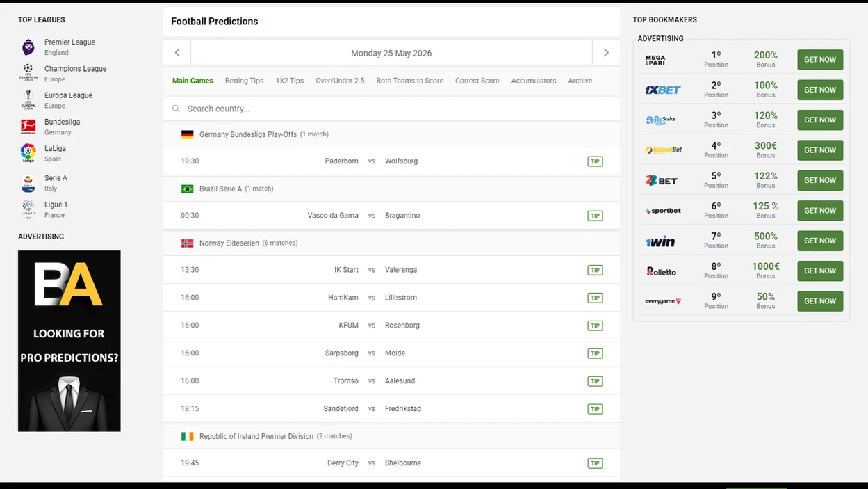Open the LaLiga Spain link

pyautogui.click(x=56, y=153)
